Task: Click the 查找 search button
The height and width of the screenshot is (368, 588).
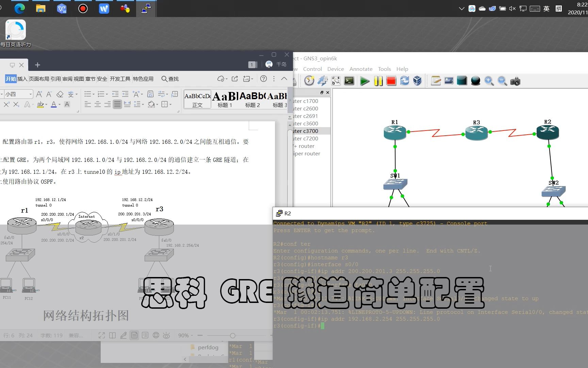Action: [x=170, y=79]
